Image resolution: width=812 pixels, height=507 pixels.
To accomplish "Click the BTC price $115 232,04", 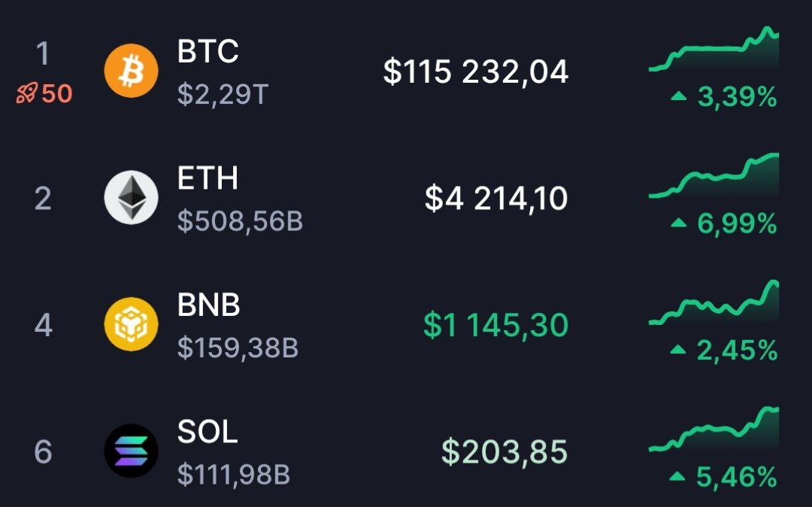I will click(x=475, y=72).
